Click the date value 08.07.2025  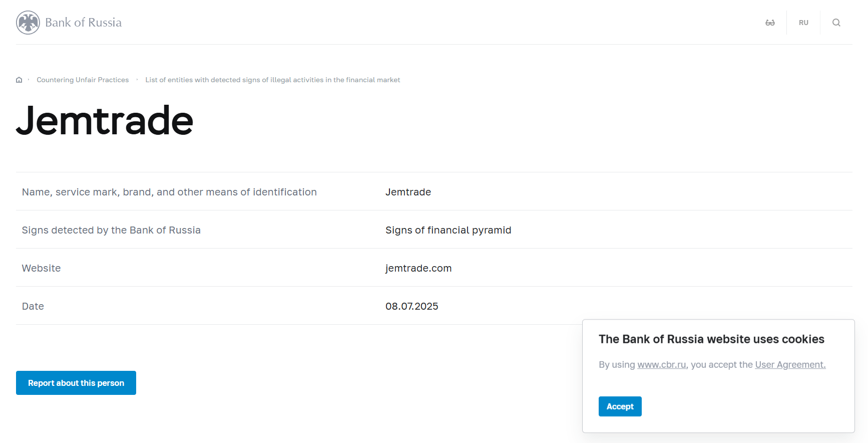point(411,306)
